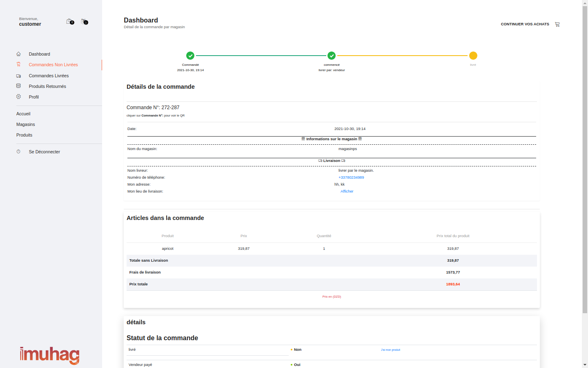Select Produits in the sidebar

click(24, 135)
